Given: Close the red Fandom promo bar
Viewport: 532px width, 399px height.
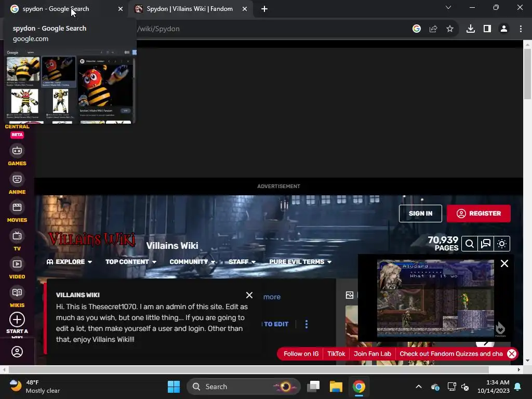Looking at the screenshot, I should 512,354.
